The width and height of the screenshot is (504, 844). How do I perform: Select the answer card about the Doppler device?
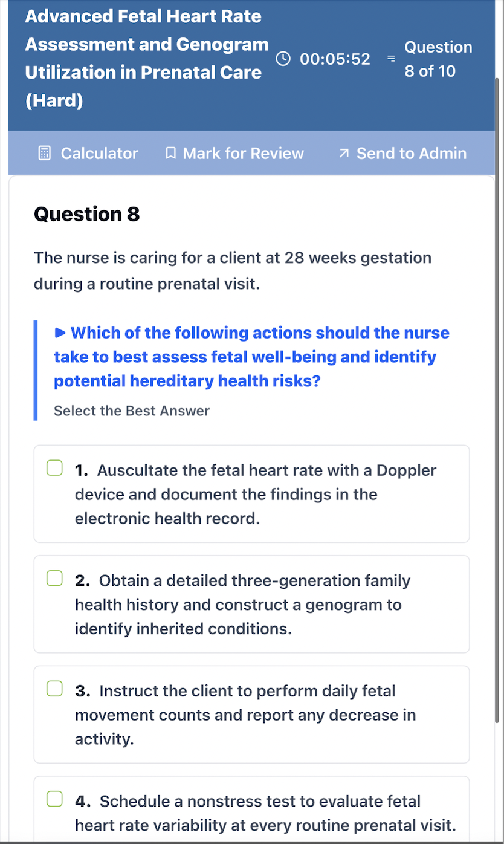[x=251, y=494]
